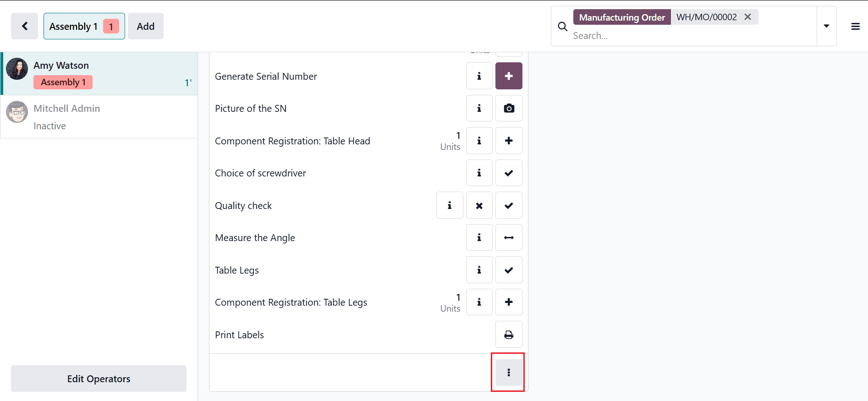Click measure arrows icon for Measure the Angle

(509, 237)
